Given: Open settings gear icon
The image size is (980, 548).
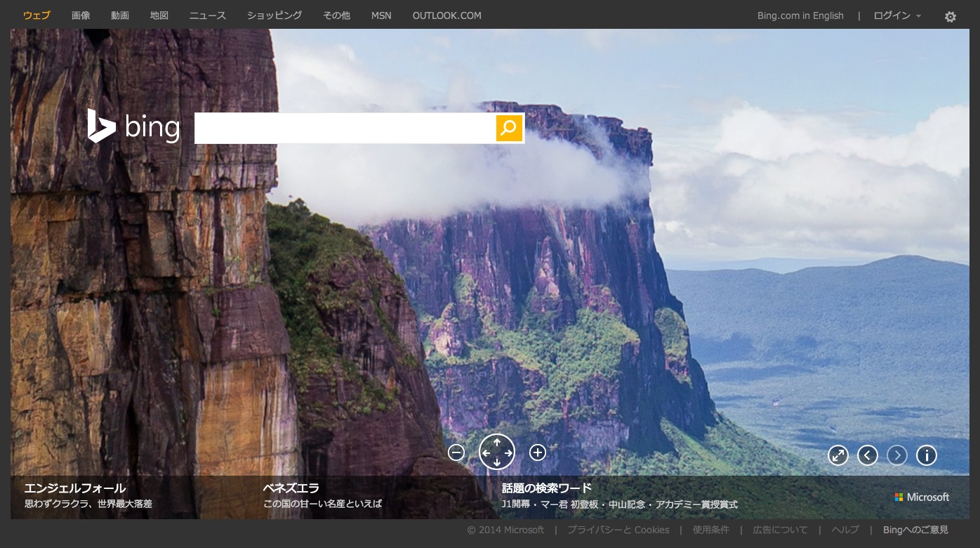Looking at the screenshot, I should [x=950, y=17].
